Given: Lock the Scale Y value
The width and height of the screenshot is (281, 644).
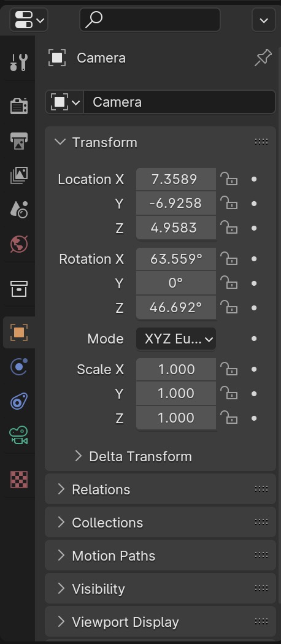Looking at the screenshot, I should [229, 394].
